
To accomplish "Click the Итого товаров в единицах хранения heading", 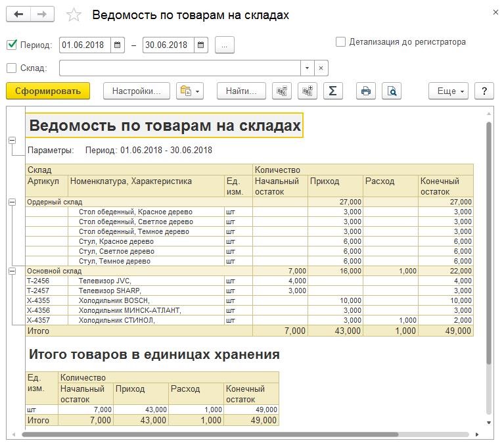I will 154,354.
